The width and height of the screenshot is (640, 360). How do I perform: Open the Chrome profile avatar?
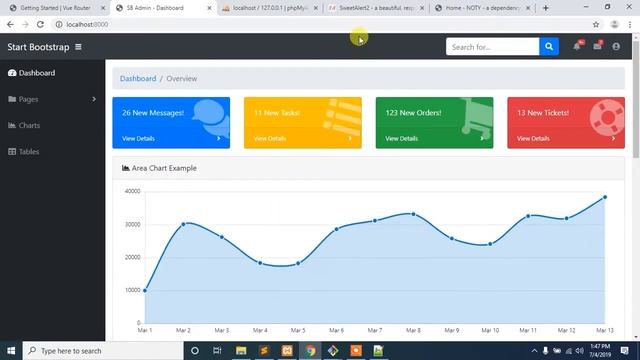[614, 24]
